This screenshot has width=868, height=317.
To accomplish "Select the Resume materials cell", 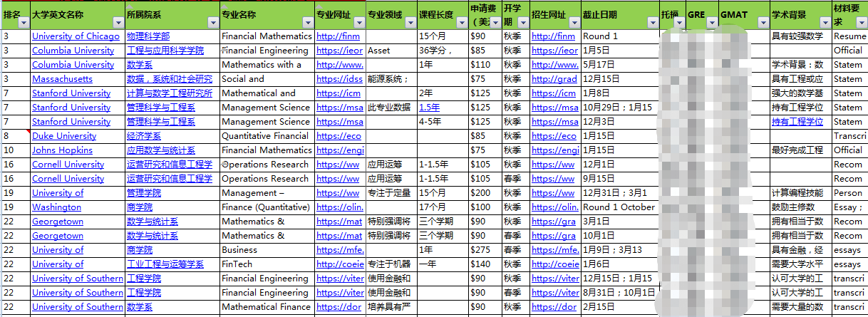I will 849,36.
